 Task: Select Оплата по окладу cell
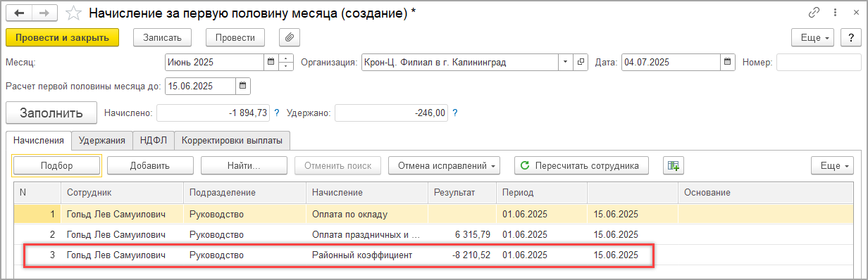coord(366,214)
